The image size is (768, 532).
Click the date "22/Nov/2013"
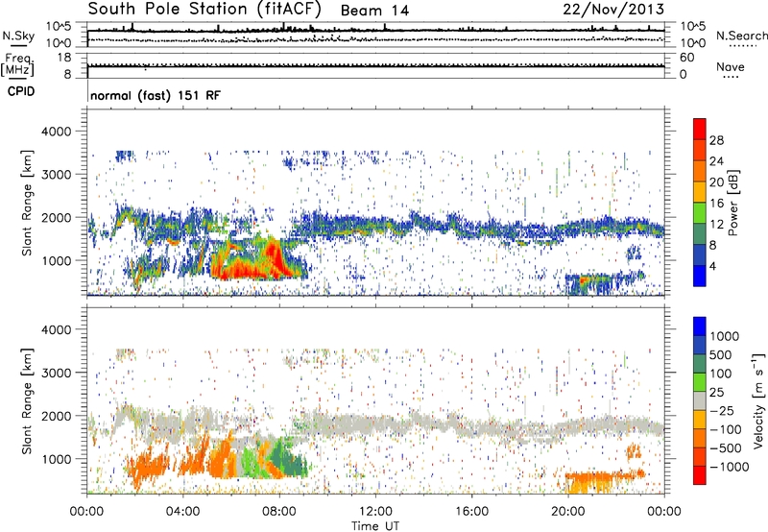pyautogui.click(x=613, y=9)
